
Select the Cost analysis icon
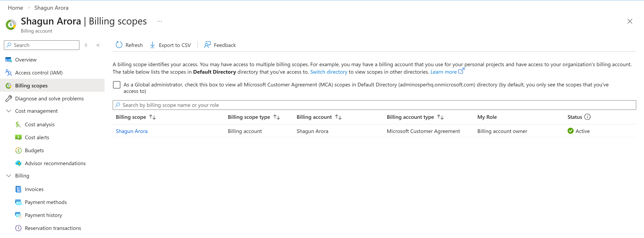[18, 125]
